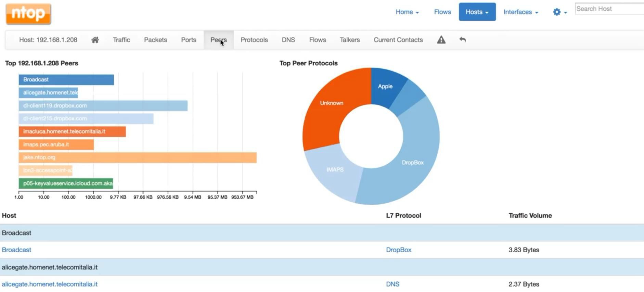
Task: Click the 953.67 MB axis label
Action: (242, 197)
